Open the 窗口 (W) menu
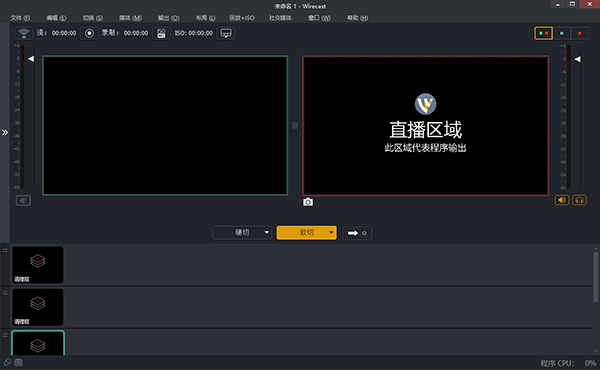 (x=320, y=18)
